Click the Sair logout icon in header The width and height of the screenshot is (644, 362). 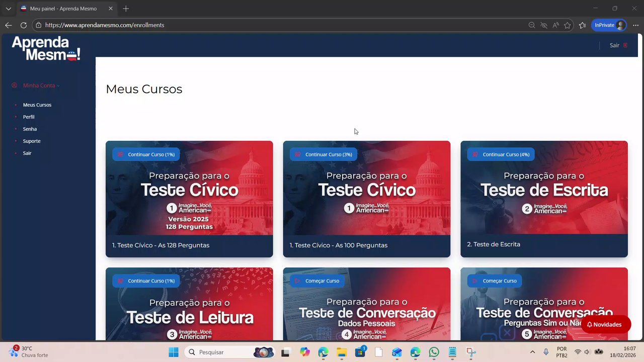click(x=625, y=45)
